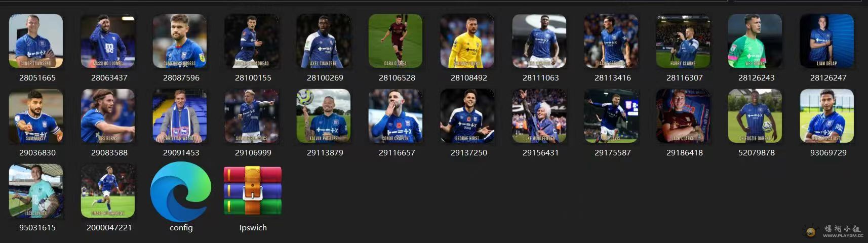Select thumbnail image 28051665
The image size is (868, 243).
tap(36, 41)
